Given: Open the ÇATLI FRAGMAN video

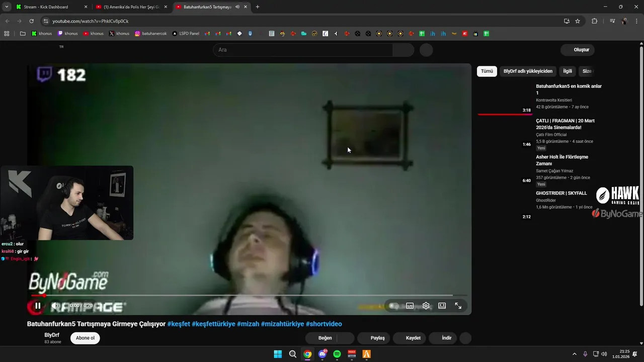Looking at the screenshot, I should click(x=566, y=124).
